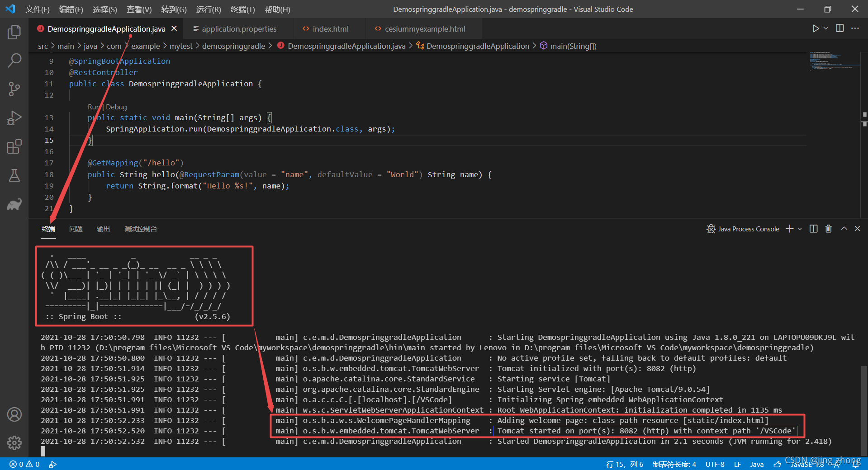The width and height of the screenshot is (868, 470).
Task: Select the 输出 panel tab
Action: point(103,229)
